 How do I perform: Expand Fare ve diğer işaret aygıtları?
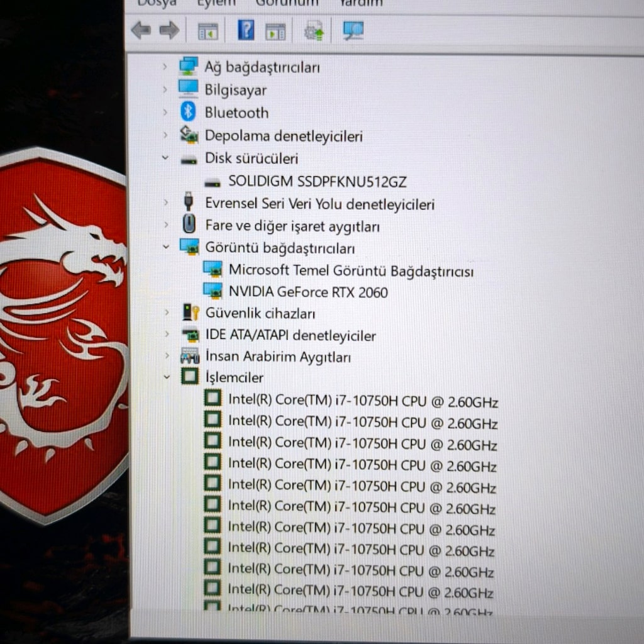tap(166, 225)
